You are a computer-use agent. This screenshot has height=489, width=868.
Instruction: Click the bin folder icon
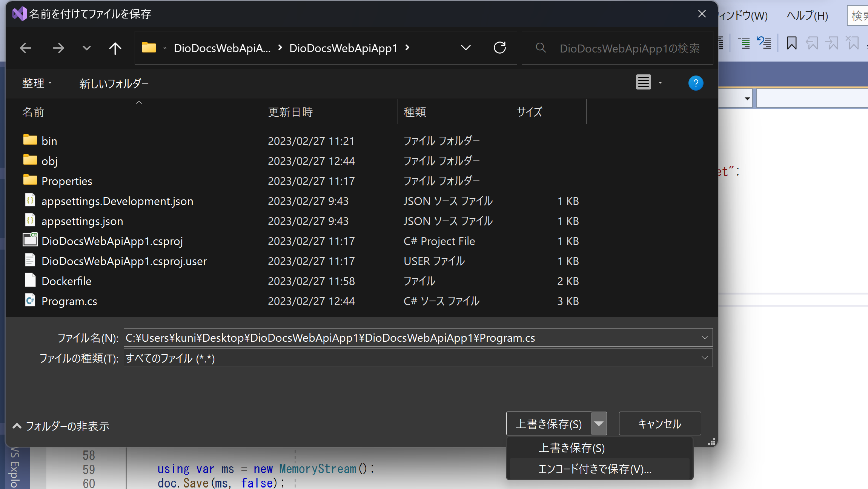pos(30,140)
